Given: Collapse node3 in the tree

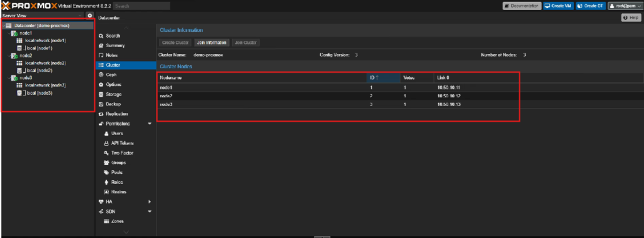Looking at the screenshot, I should click(9, 78).
